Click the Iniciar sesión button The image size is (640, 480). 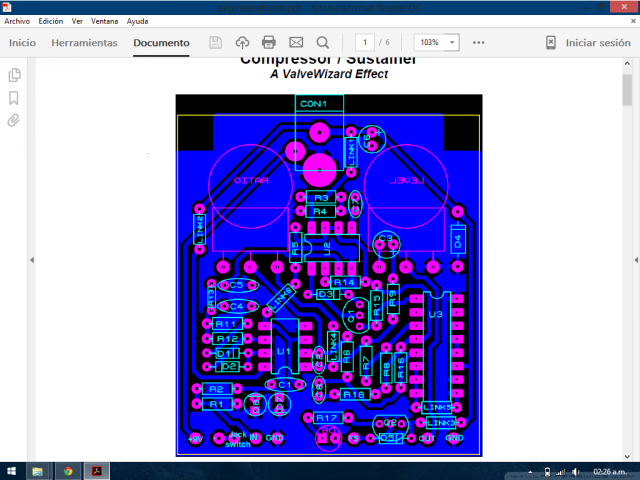598,43
